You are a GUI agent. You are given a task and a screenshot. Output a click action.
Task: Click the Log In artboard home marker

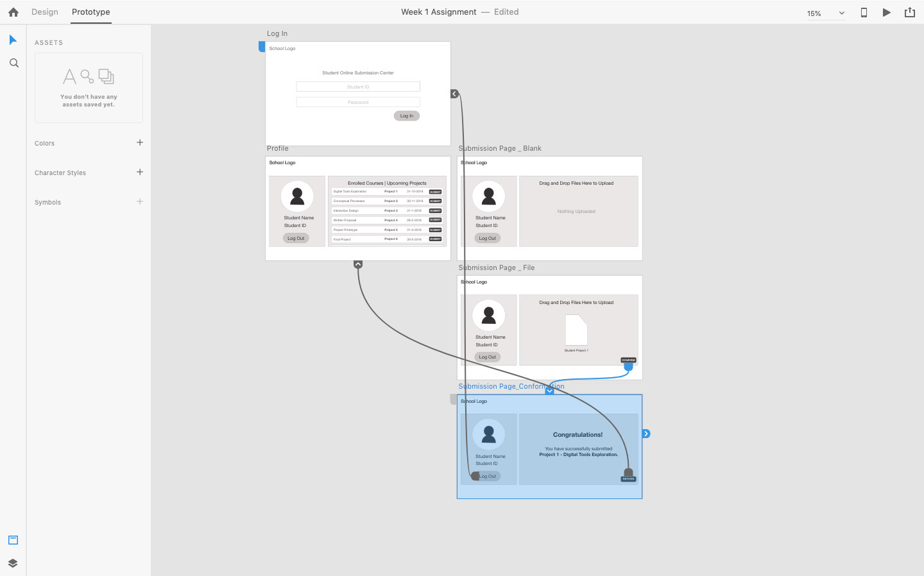click(262, 46)
